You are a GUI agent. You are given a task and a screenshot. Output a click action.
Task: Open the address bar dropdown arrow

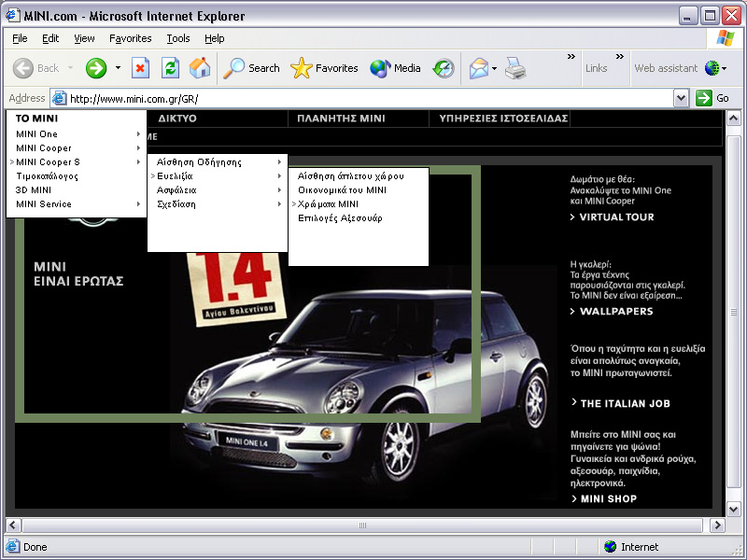coord(682,99)
